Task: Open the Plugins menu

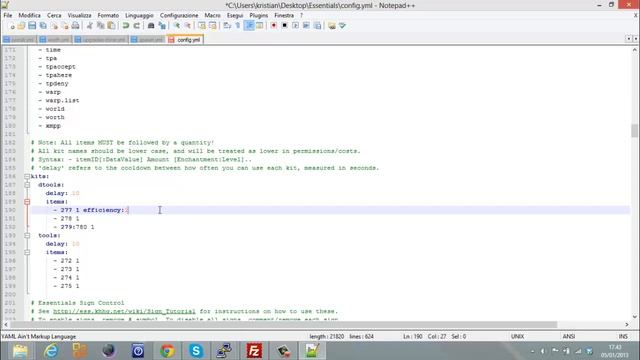Action: click(259, 15)
